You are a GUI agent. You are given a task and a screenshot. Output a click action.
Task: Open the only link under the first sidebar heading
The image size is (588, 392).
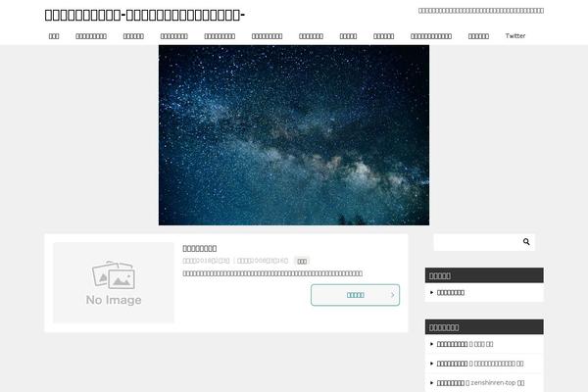[451, 292]
